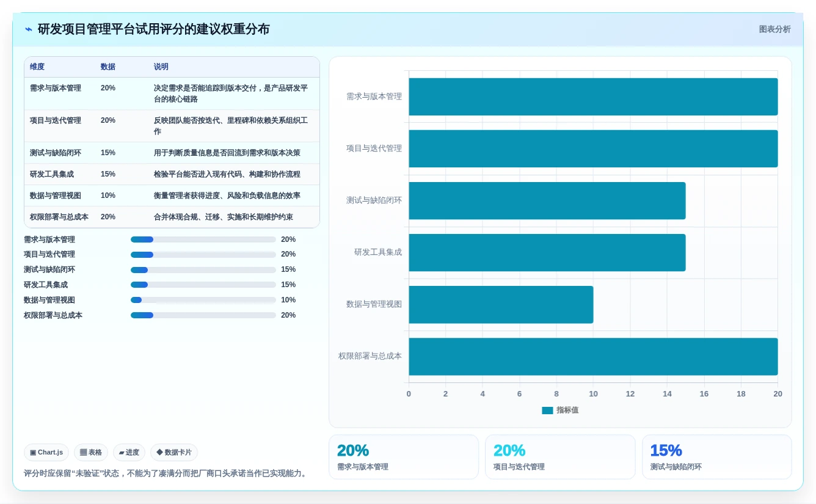Viewport: 816px width, 504px height.
Task: Click the page title 研发项目管理平台试用评分的建议权重分布
Action: (153, 29)
